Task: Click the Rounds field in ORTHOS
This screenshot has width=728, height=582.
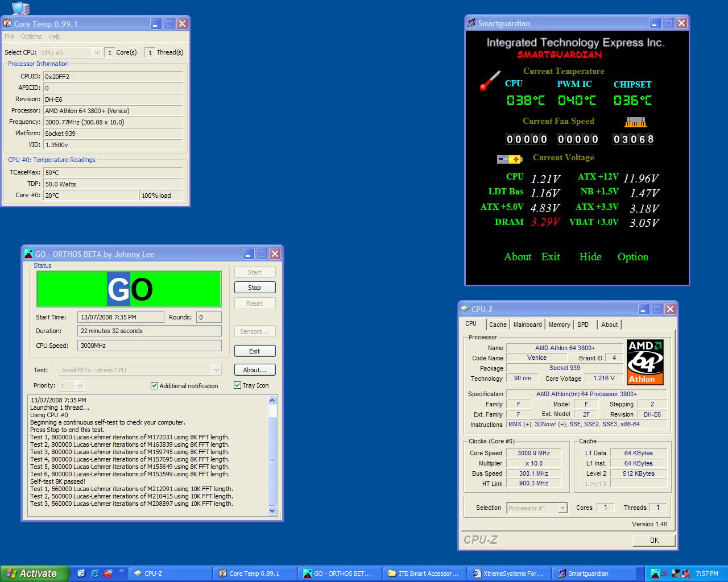Action: pyautogui.click(x=209, y=317)
